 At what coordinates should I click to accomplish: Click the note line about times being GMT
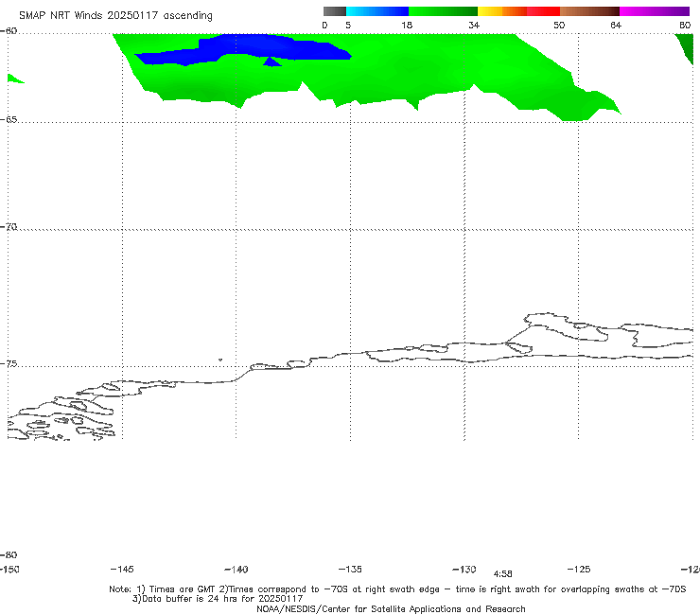point(397,589)
